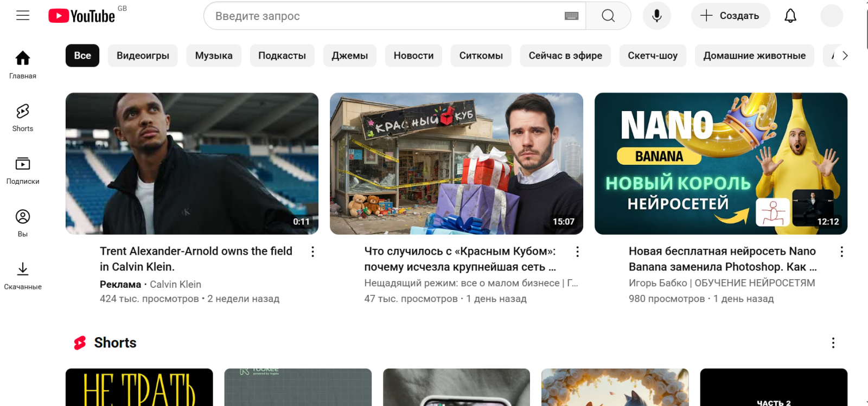Screen dimensions: 868x406
Task: Open Подписки in the sidebar
Action: pyautogui.click(x=23, y=170)
